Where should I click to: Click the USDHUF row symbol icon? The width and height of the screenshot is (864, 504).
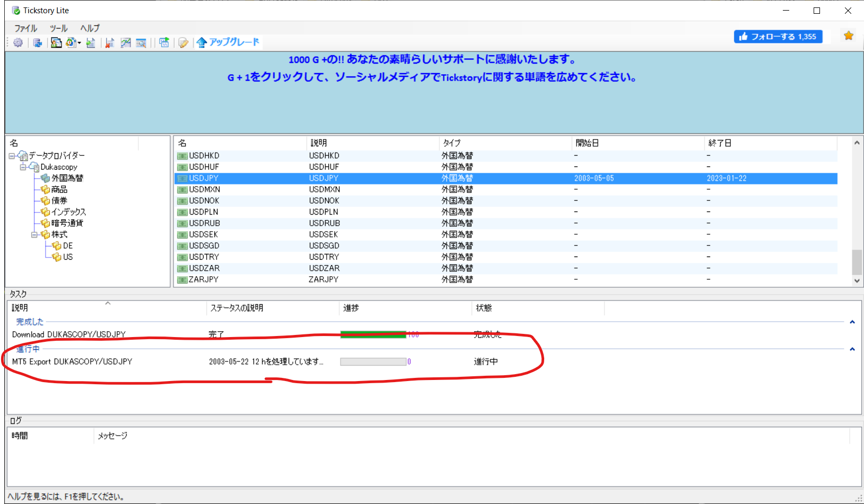pyautogui.click(x=182, y=167)
